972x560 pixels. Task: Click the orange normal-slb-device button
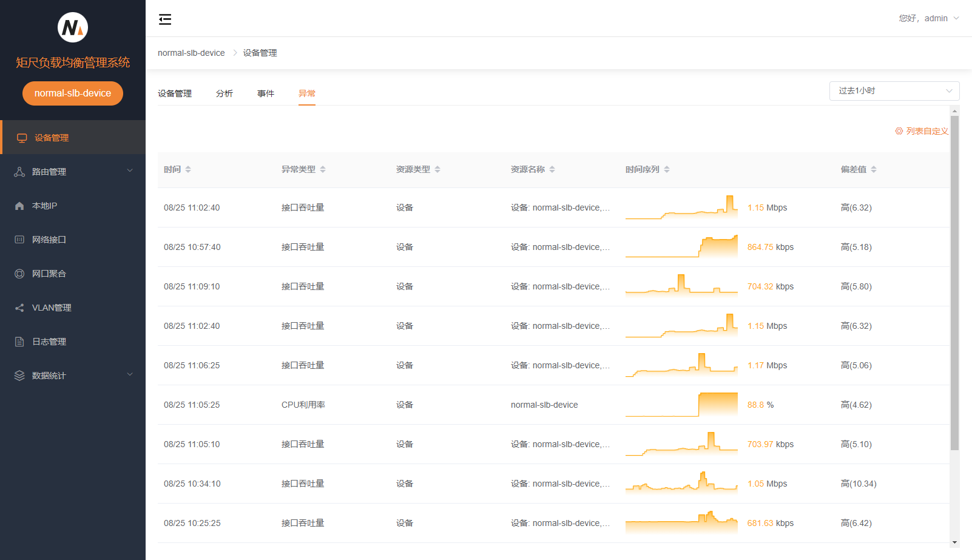73,93
